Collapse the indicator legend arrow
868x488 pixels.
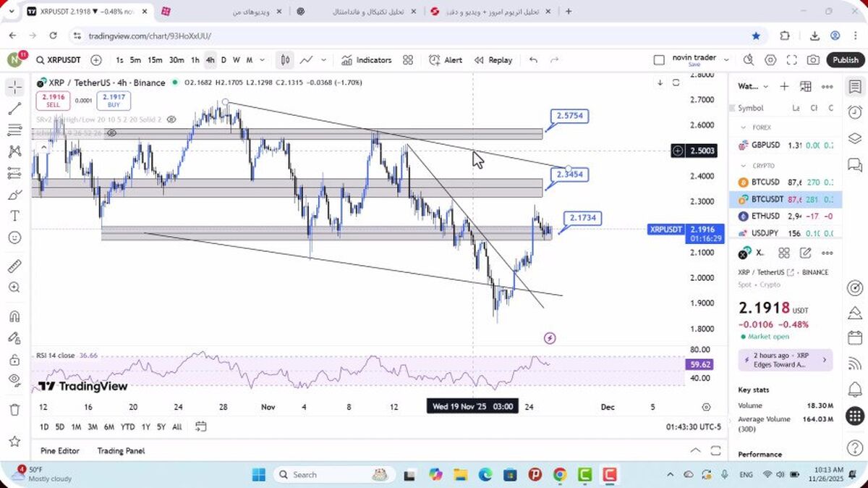click(x=43, y=147)
